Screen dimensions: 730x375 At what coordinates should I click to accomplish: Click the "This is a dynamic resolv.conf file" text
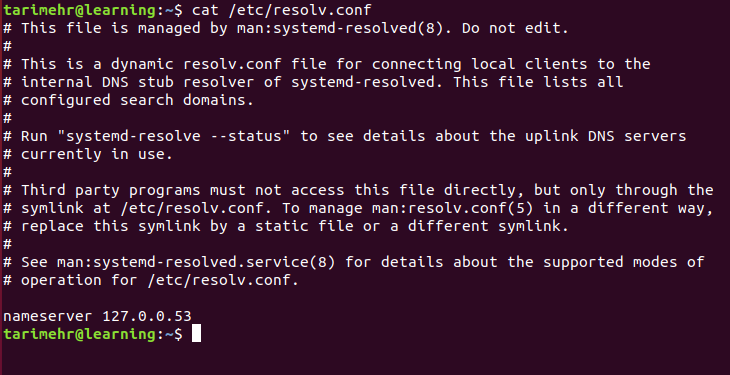pyautogui.click(x=174, y=64)
